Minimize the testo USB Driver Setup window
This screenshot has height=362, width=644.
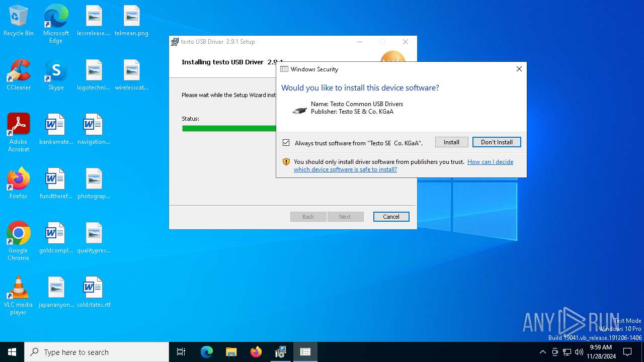360,42
